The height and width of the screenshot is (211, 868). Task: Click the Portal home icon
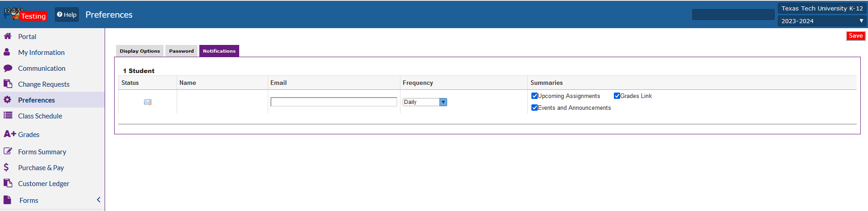point(8,36)
